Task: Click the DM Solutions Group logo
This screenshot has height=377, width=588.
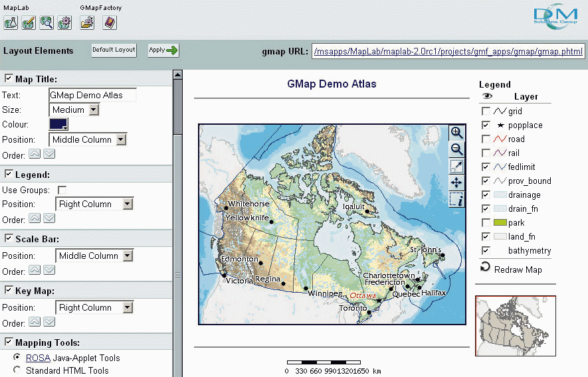Action: tap(555, 16)
